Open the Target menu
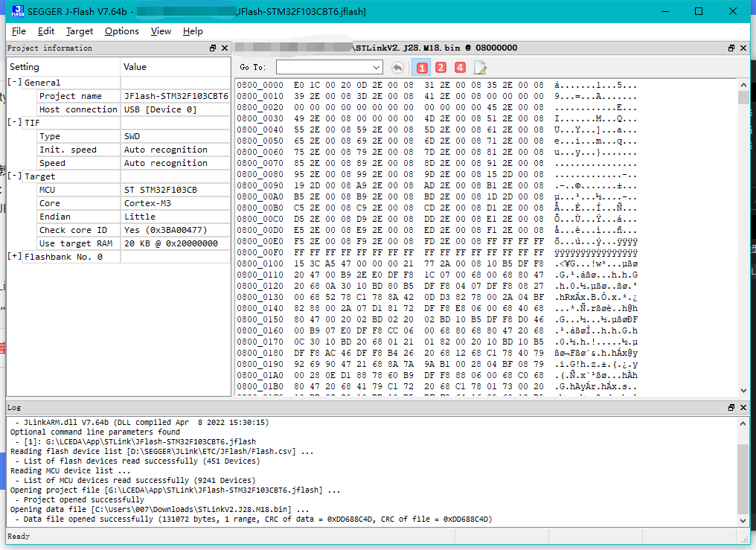This screenshot has height=550, width=756. [x=80, y=31]
